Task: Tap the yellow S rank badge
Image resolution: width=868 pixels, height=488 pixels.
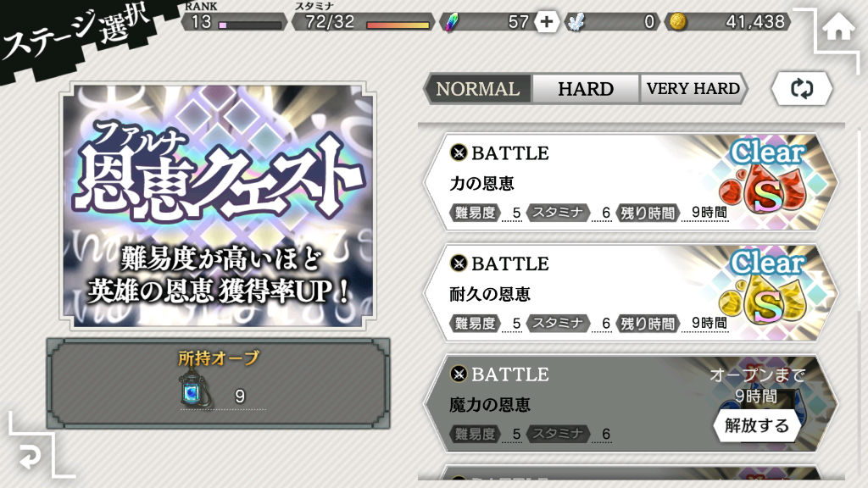Action: click(765, 302)
